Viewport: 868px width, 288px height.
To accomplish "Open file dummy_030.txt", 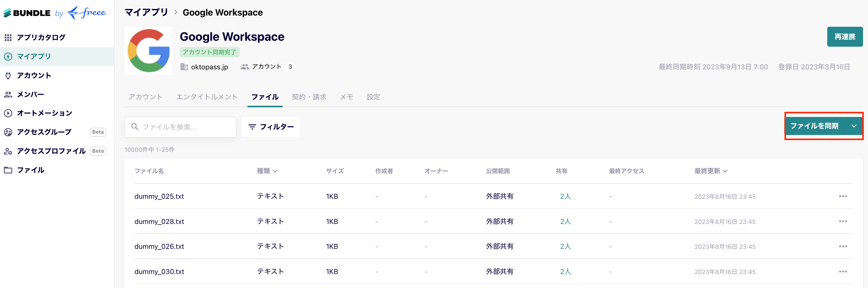I will (x=159, y=272).
